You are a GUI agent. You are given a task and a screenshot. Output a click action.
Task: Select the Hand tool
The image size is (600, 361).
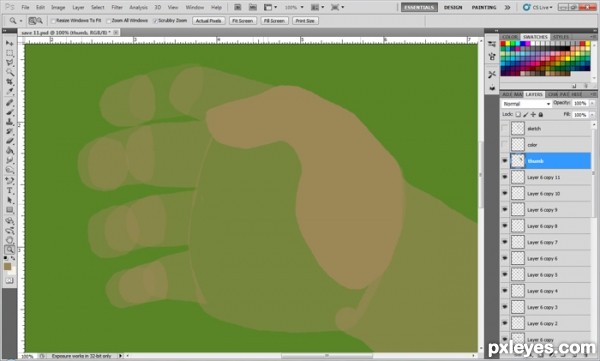[10, 240]
